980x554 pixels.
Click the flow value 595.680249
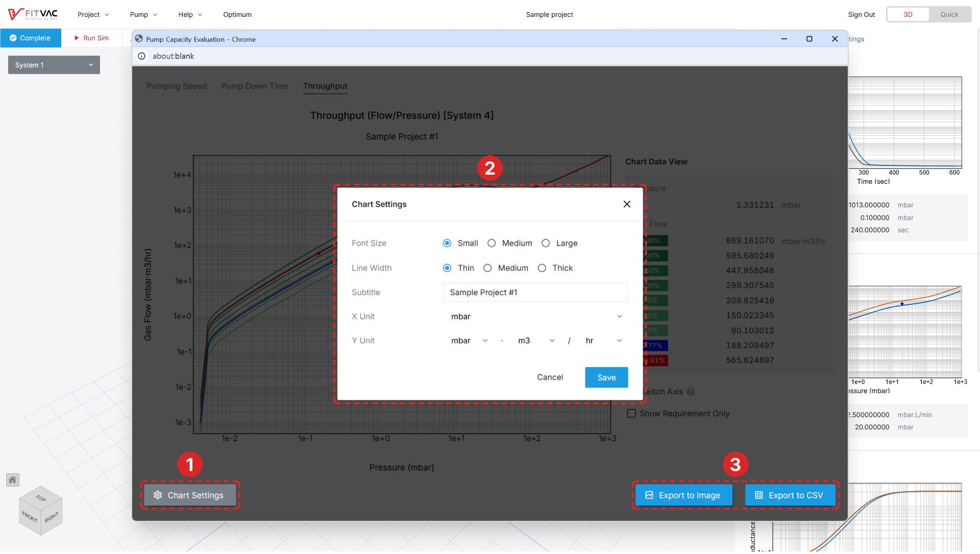tap(750, 256)
